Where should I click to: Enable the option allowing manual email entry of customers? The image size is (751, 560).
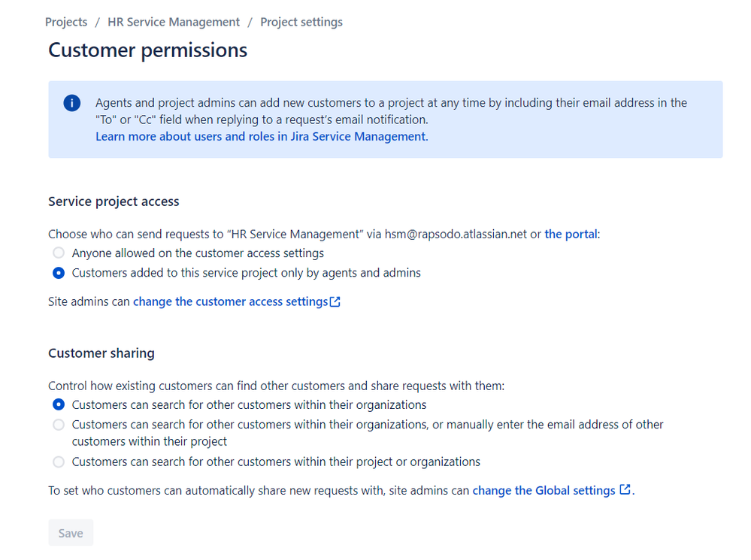tap(58, 424)
